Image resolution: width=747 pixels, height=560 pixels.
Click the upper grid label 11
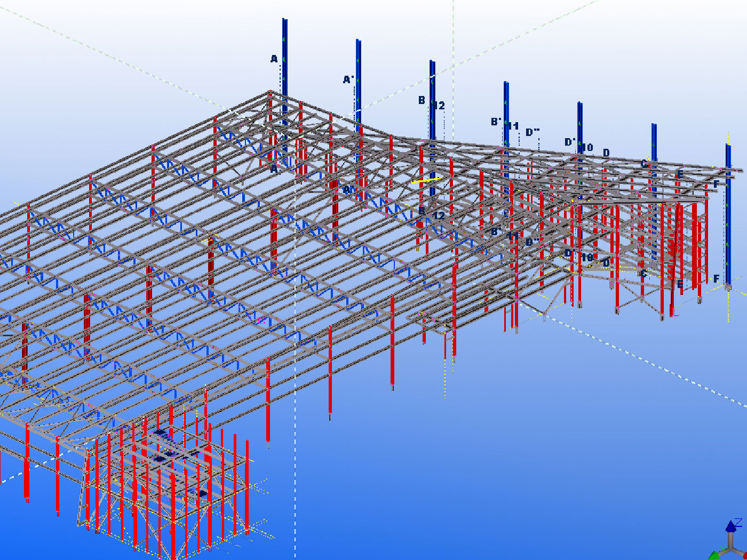pyautogui.click(x=513, y=126)
